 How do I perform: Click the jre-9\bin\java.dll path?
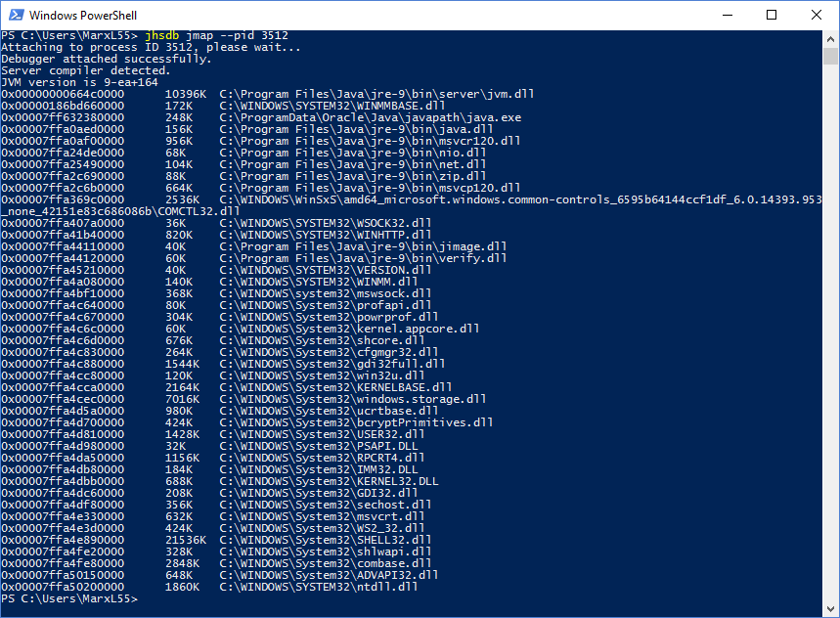356,130
